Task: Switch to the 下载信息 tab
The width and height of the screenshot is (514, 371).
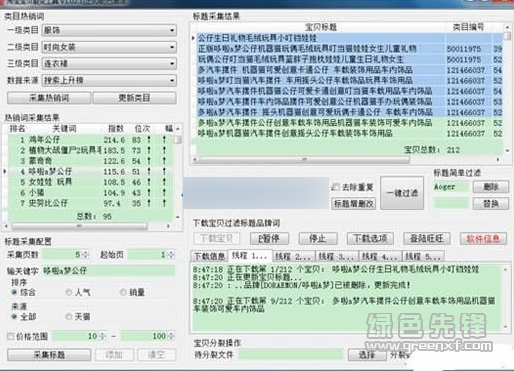Action: pyautogui.click(x=210, y=256)
